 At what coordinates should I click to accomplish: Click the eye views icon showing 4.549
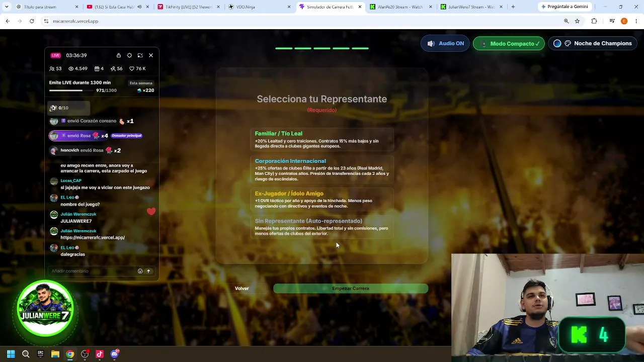tap(71, 69)
